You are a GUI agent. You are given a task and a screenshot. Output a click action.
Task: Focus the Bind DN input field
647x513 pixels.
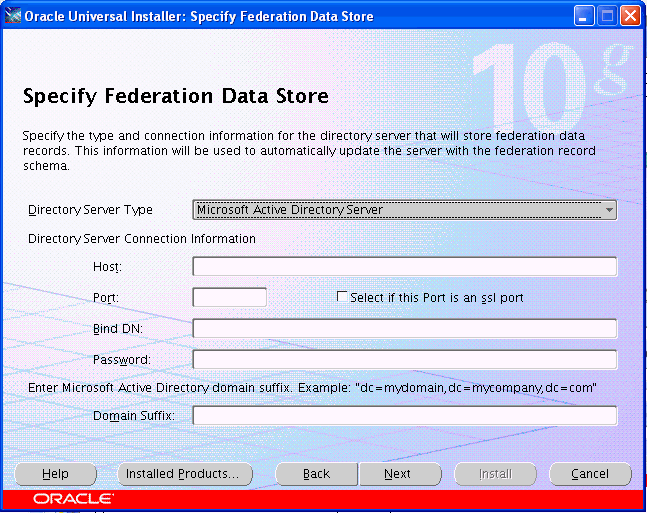pyautogui.click(x=404, y=329)
